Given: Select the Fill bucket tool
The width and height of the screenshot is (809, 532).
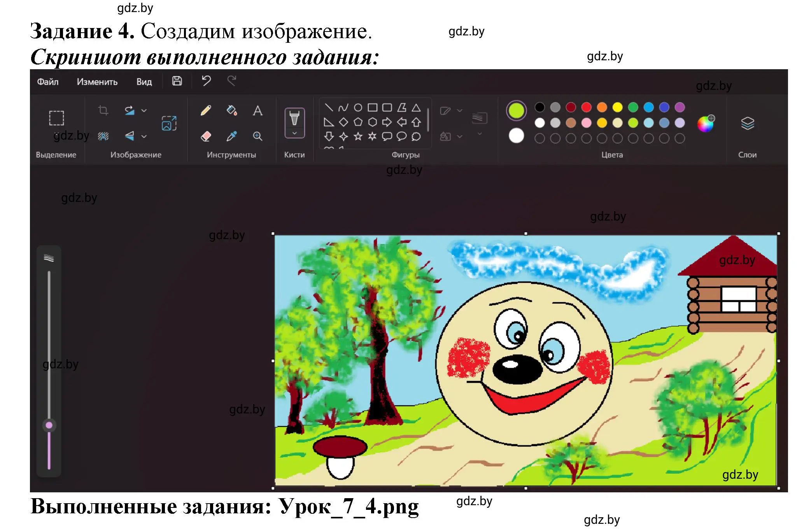Looking at the screenshot, I should pos(232,110).
